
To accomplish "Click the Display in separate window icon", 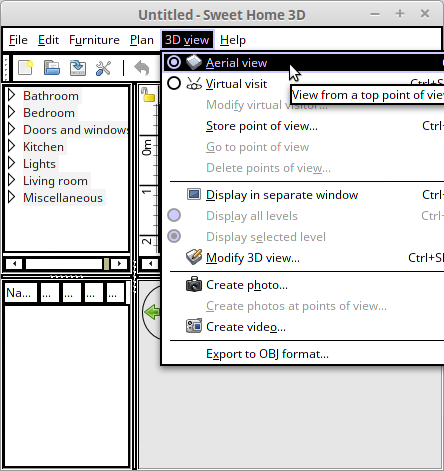I will click(194, 194).
